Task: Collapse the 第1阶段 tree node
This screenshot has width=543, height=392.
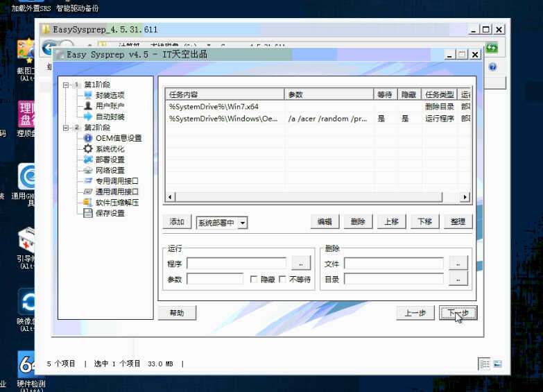Action: pyautogui.click(x=66, y=85)
